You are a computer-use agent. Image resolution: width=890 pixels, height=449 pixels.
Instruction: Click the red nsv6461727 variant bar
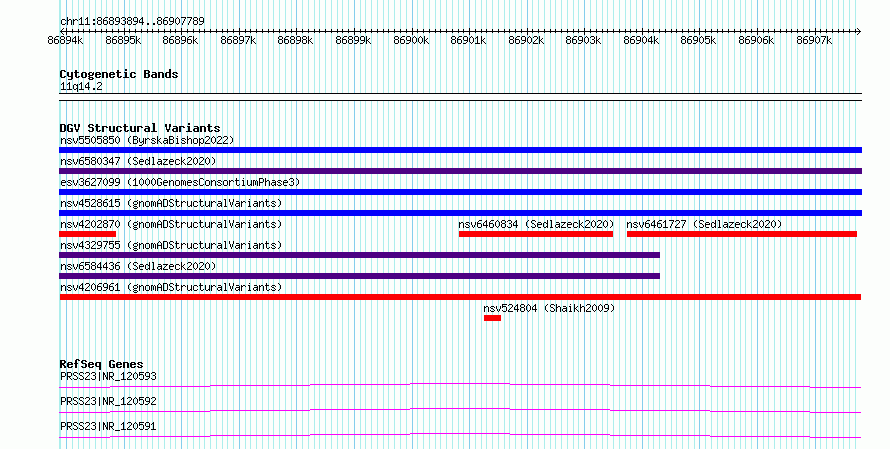(742, 234)
